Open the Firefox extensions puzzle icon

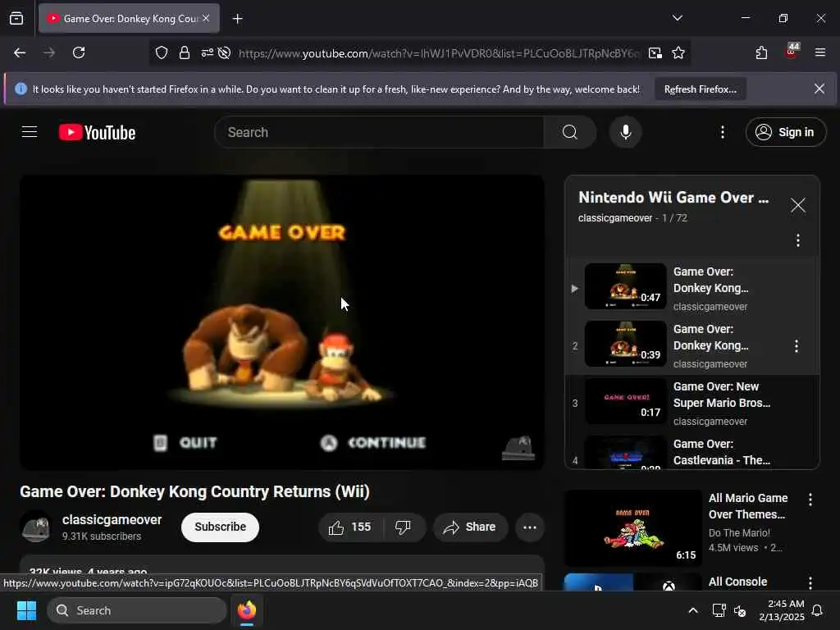coord(761,52)
